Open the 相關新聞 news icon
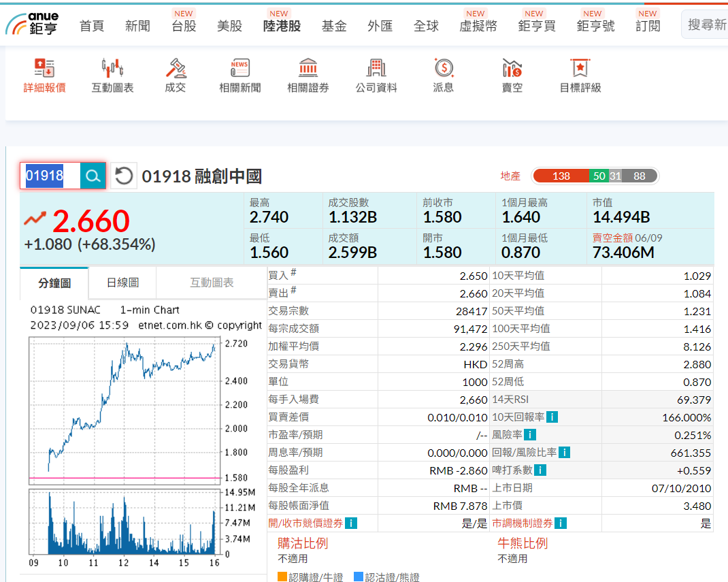 point(239,68)
